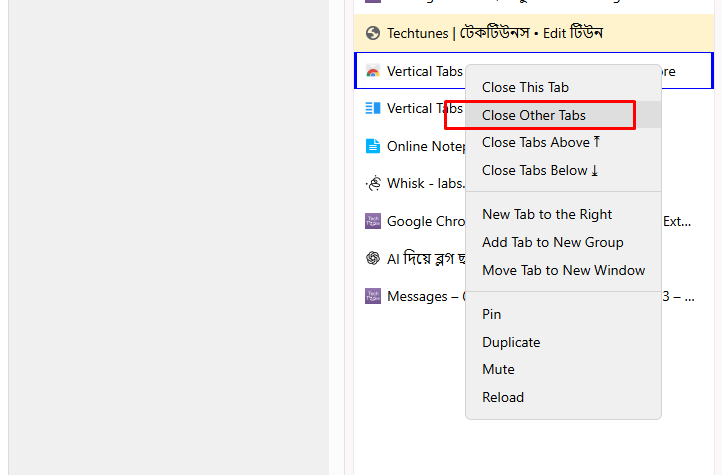Screen dimensions: 722x475
Task: Pin the tab via context menu
Action: 563,314
